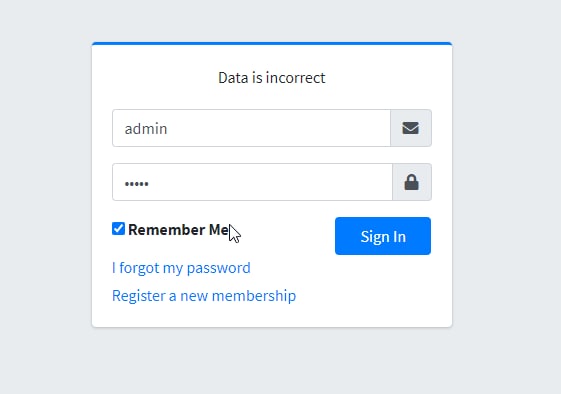Click the word membership in the register link
Viewport: 561px width, 394px height.
(254, 296)
